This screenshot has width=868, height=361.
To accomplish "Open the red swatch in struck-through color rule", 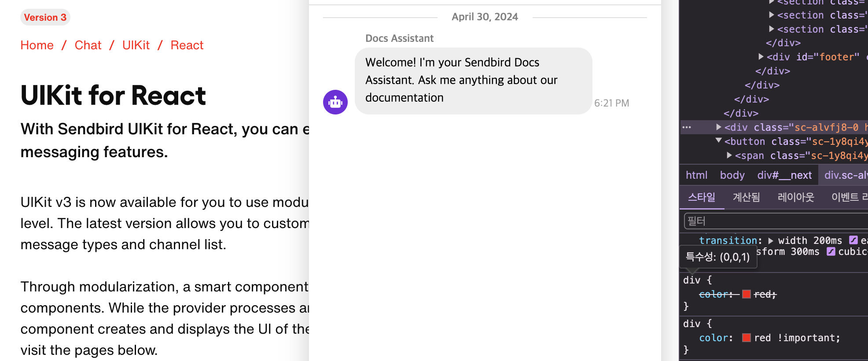I will coord(746,294).
